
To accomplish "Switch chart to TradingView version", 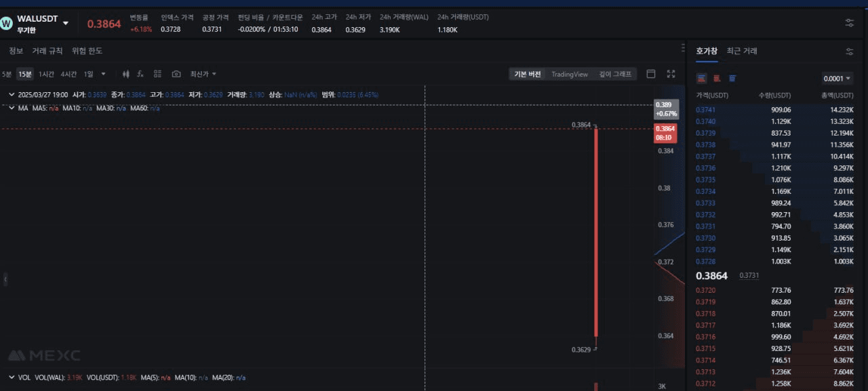I will tap(569, 74).
